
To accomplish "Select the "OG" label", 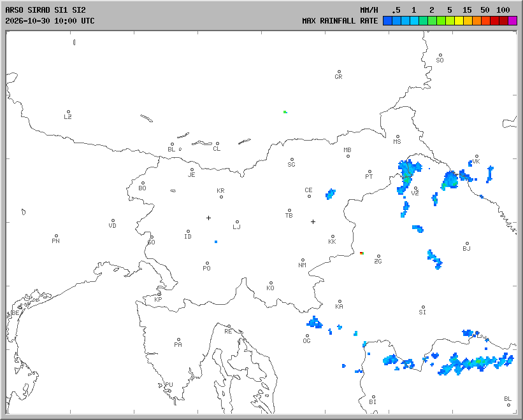I will (306, 340).
